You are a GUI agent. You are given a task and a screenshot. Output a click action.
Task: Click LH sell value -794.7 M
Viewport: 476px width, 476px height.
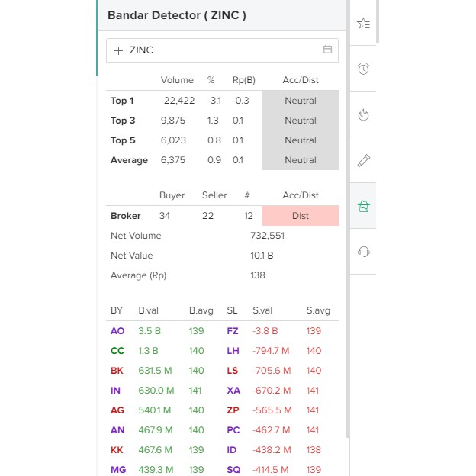(x=271, y=351)
